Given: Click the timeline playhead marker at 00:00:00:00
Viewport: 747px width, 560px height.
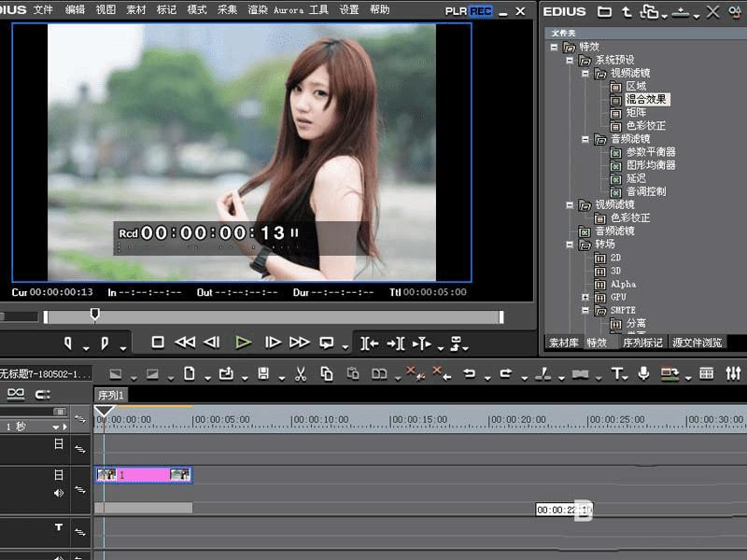Looking at the screenshot, I should point(104,411).
